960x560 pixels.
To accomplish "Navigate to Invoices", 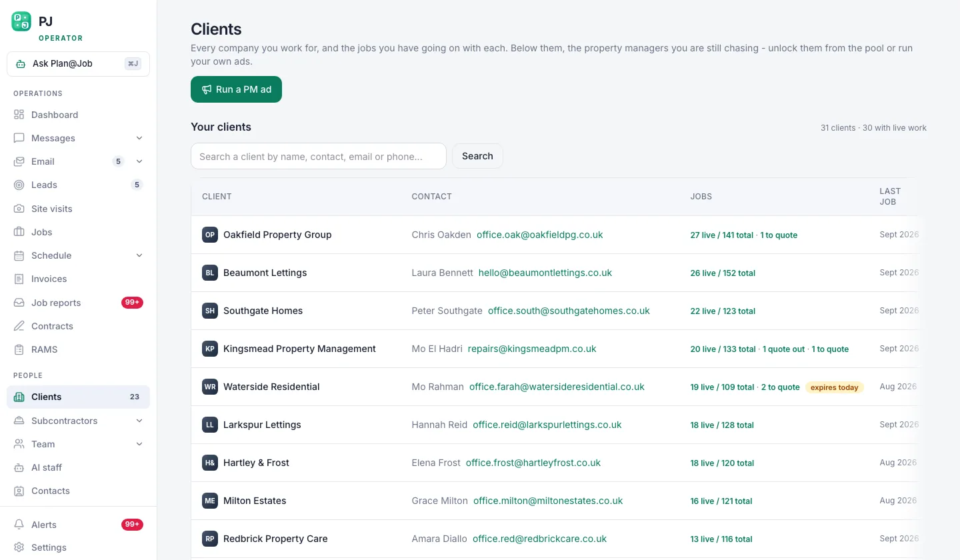I will pos(78,279).
